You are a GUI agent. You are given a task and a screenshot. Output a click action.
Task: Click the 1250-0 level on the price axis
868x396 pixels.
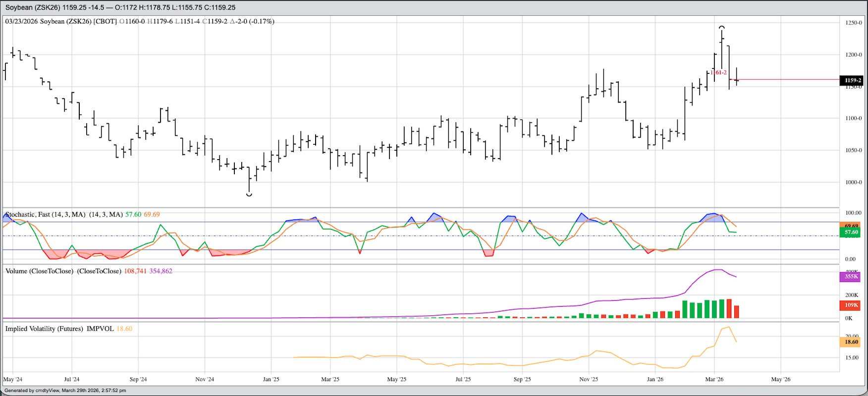point(853,23)
